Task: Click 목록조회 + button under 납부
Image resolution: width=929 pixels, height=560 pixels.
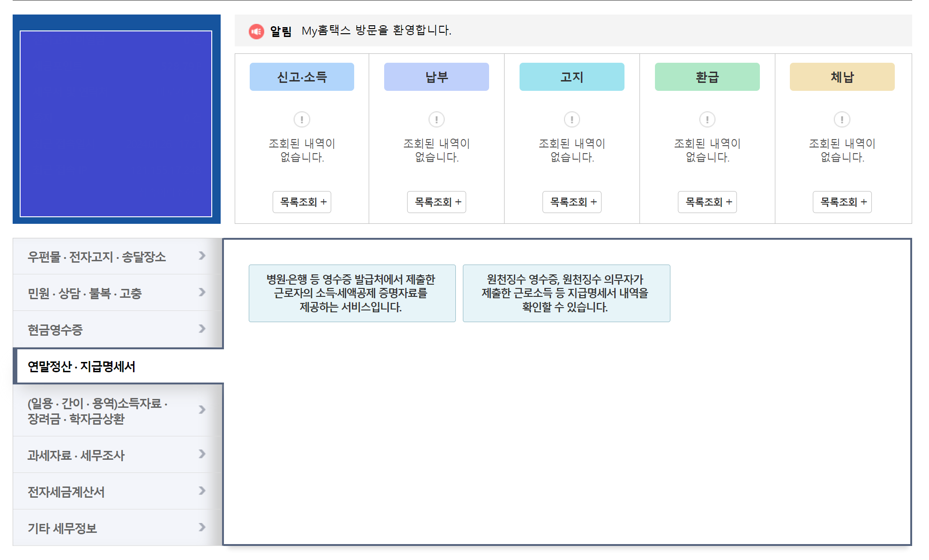Action: pos(437,202)
